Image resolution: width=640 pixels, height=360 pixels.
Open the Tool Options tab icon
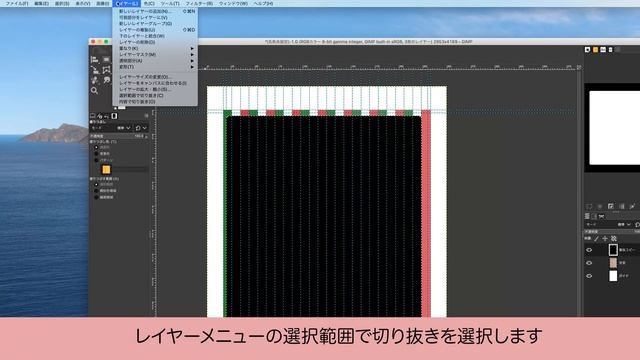tap(93, 116)
